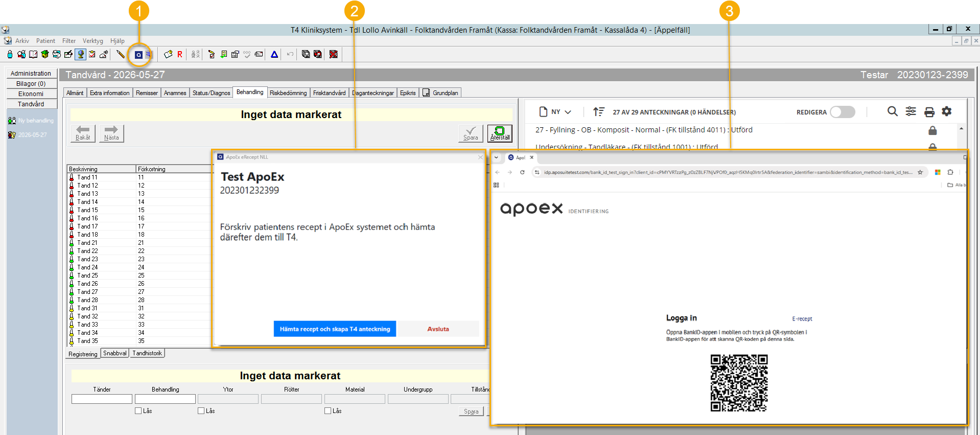This screenshot has width=980, height=435.
Task: Expand the NY new note dropdown
Action: pos(555,112)
